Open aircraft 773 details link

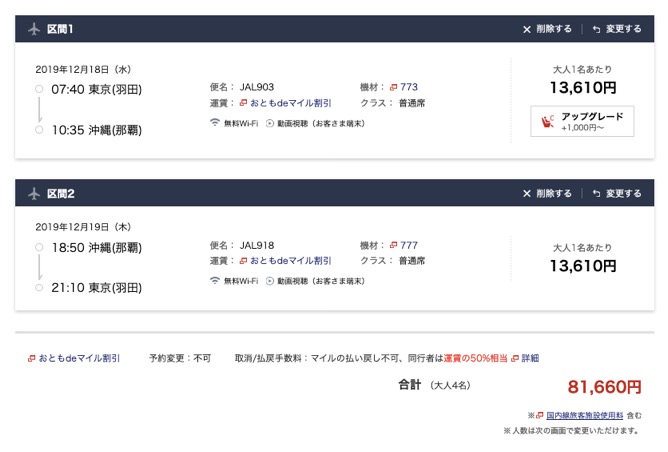(x=408, y=87)
